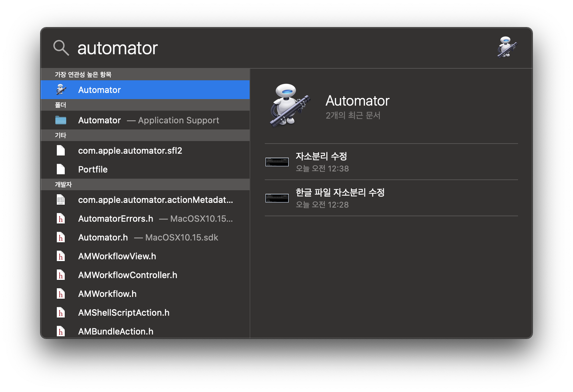The height and width of the screenshot is (392, 573).
Task: Open the Automator Application Support folder
Action: 145,120
